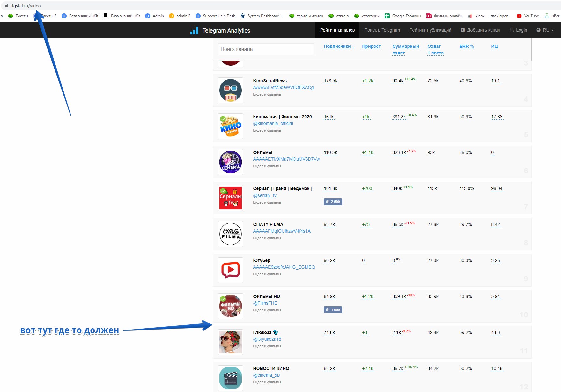Open the Admin bookmark
This screenshot has width=561, height=392.
pyautogui.click(x=154, y=16)
